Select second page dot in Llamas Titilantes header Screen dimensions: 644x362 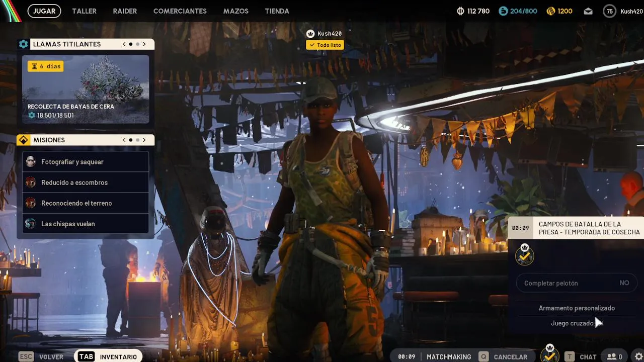pos(137,44)
